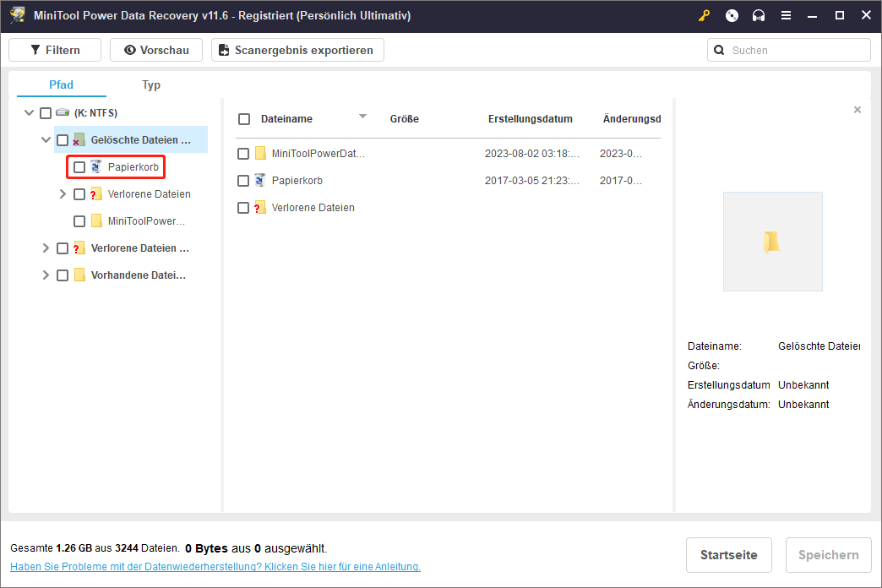The height and width of the screenshot is (588, 882).
Task: Expand the bold Verlorene Dateien root node
Action: (x=46, y=248)
